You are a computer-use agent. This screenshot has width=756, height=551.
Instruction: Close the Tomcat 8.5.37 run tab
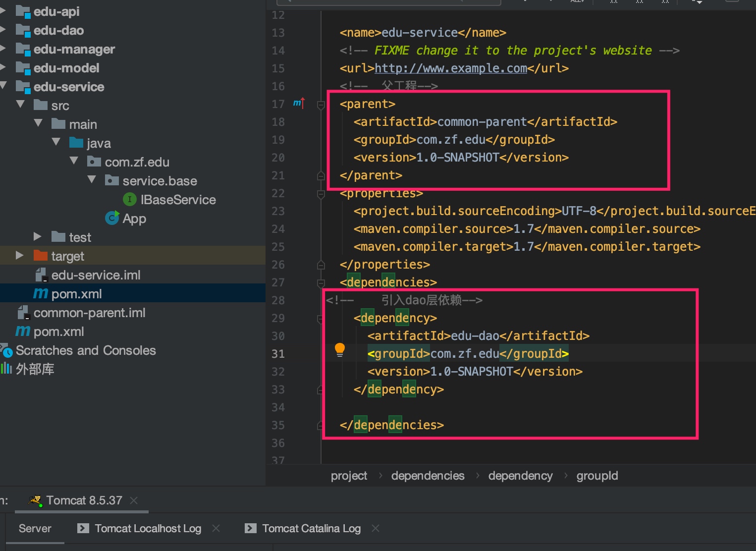coord(134,500)
